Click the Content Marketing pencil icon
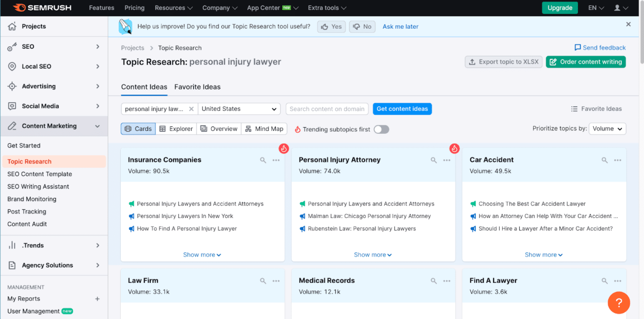The height and width of the screenshot is (319, 644). pyautogui.click(x=12, y=126)
